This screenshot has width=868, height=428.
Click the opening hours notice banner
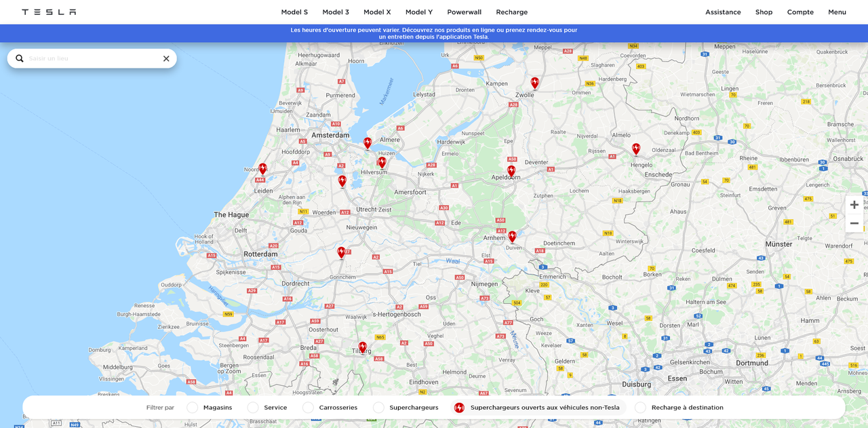[x=434, y=33]
